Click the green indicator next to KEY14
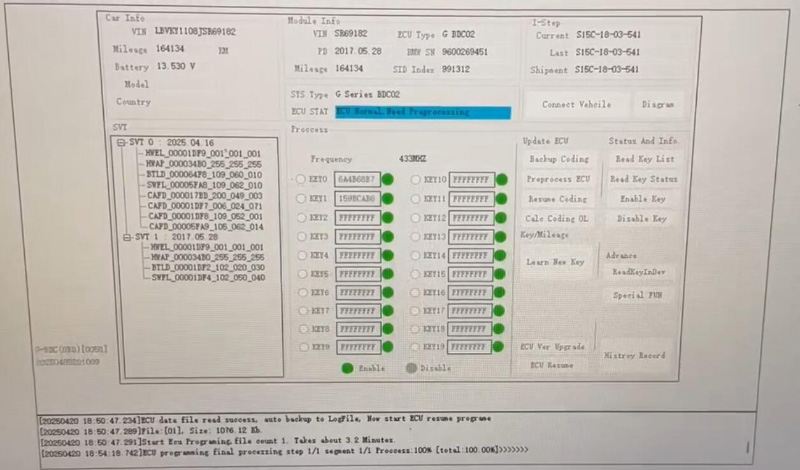Screen dimensions: 800x470 pyautogui.click(x=501, y=256)
